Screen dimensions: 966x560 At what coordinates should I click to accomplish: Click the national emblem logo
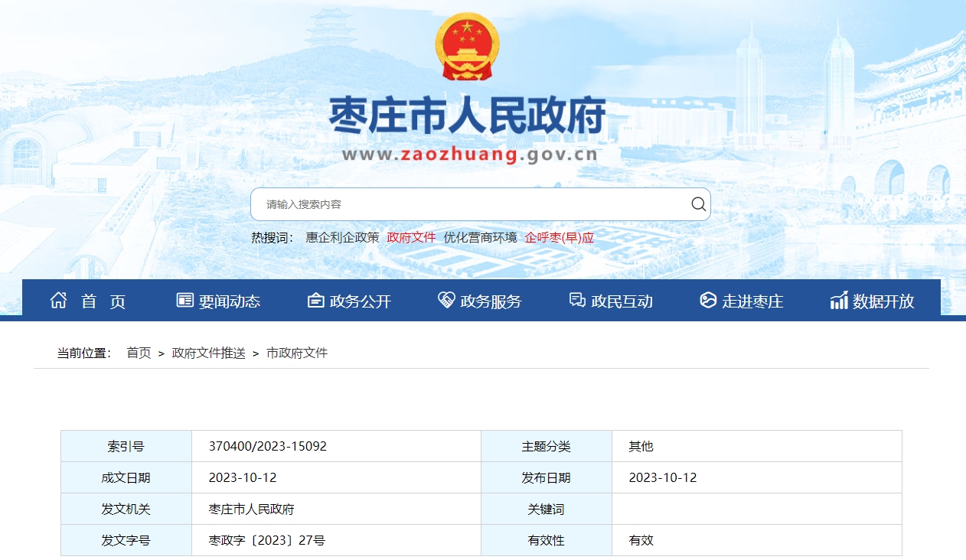pos(467,47)
